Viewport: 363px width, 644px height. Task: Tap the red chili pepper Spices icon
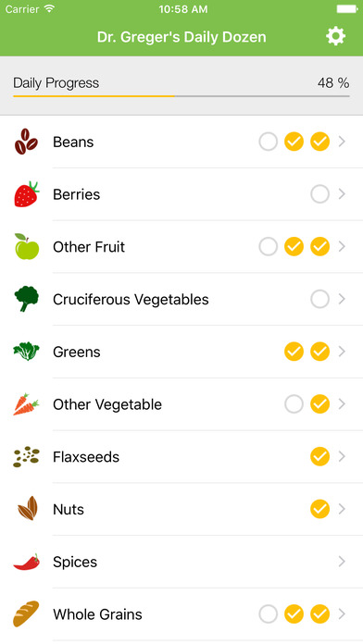click(x=27, y=562)
